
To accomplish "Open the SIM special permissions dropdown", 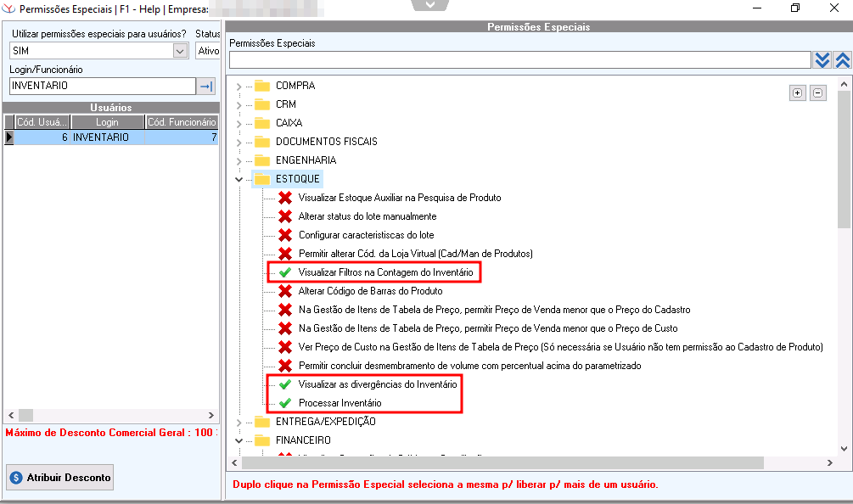I will [180, 51].
